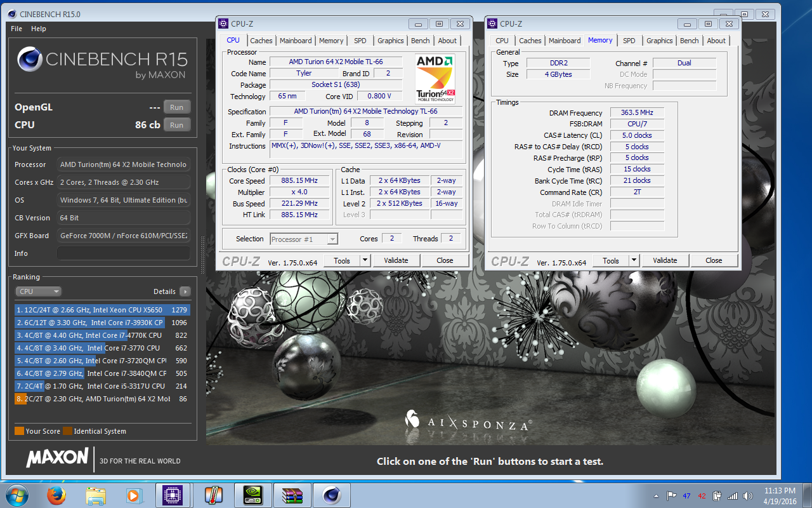This screenshot has width=812, height=508.
Task: Launch Firefox from the taskbar
Action: click(56, 495)
